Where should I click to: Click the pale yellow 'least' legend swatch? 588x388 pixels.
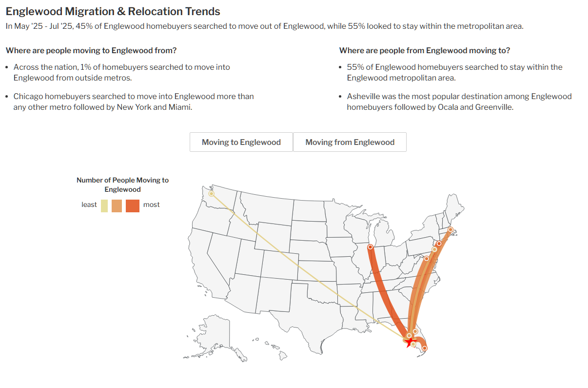pos(104,205)
